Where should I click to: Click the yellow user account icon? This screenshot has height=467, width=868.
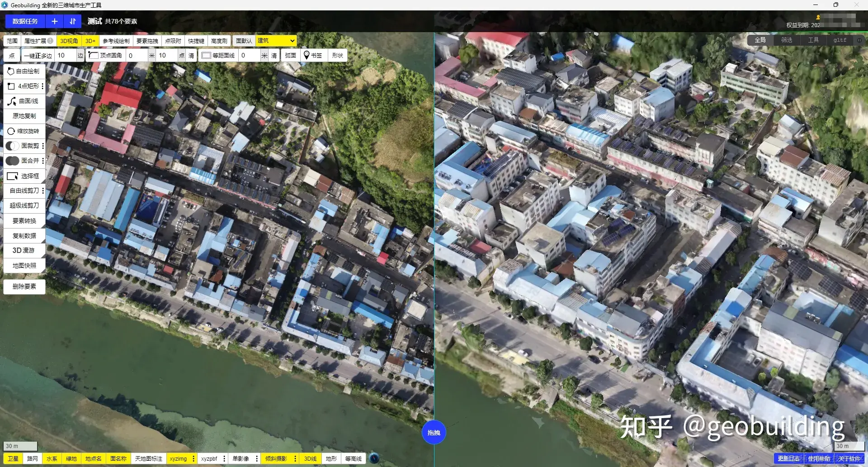(x=818, y=17)
